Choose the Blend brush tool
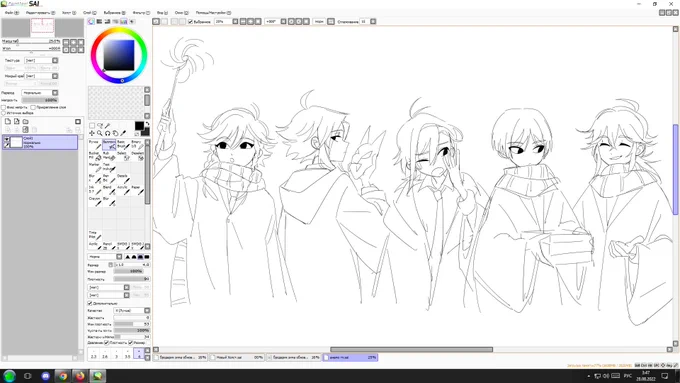Screen dimensions: 680x383 pos(109,190)
